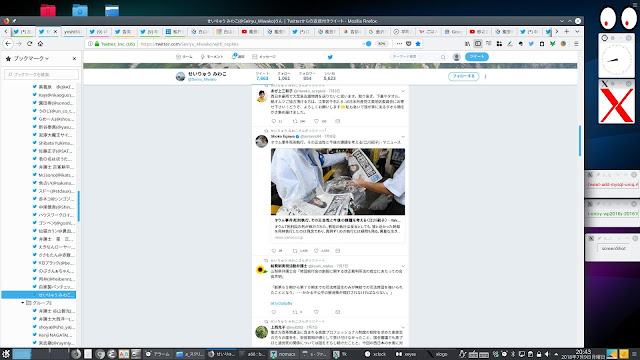Close the bookmarks sidebar

tap(74, 58)
